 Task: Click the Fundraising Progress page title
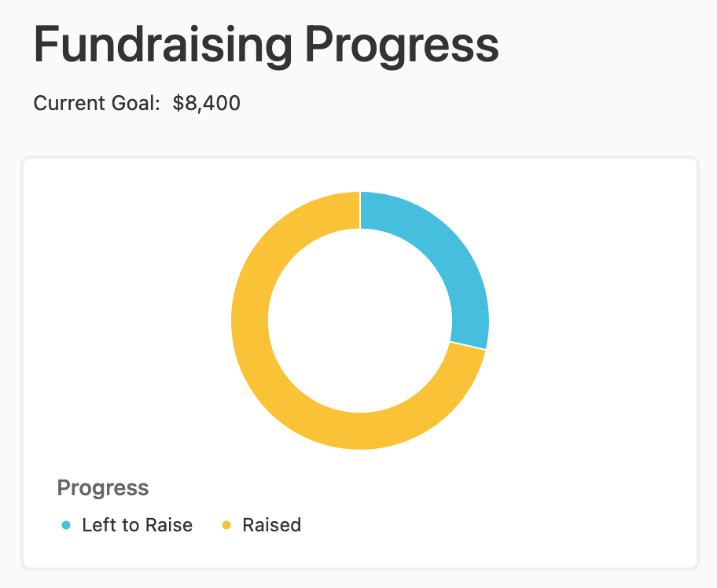(267, 46)
